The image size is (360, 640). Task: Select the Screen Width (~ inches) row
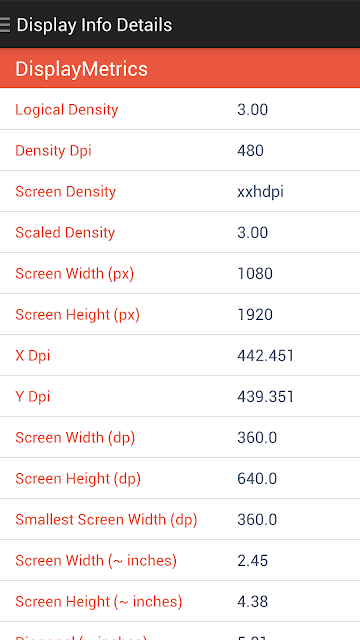pos(180,560)
